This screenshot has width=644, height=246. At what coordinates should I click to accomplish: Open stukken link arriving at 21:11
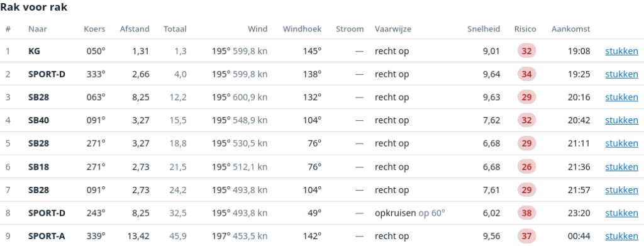(x=621, y=143)
